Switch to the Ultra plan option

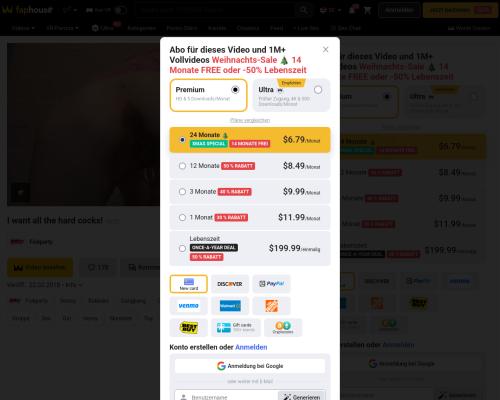[x=291, y=95]
